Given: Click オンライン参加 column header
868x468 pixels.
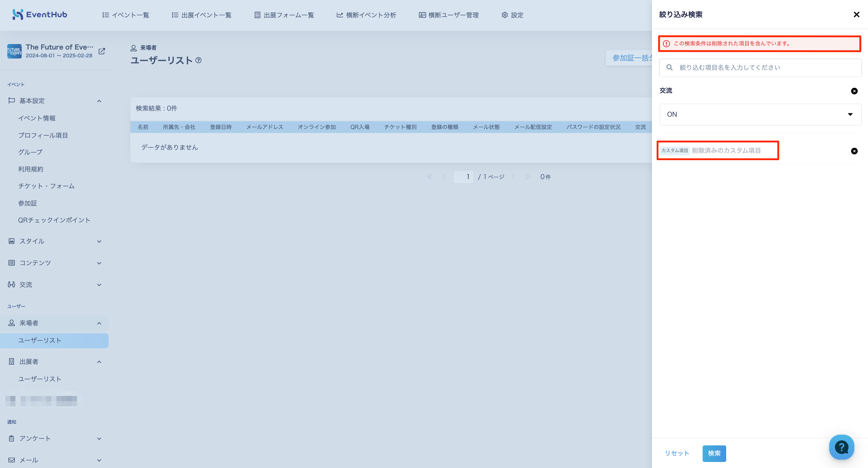Looking at the screenshot, I should 317,127.
